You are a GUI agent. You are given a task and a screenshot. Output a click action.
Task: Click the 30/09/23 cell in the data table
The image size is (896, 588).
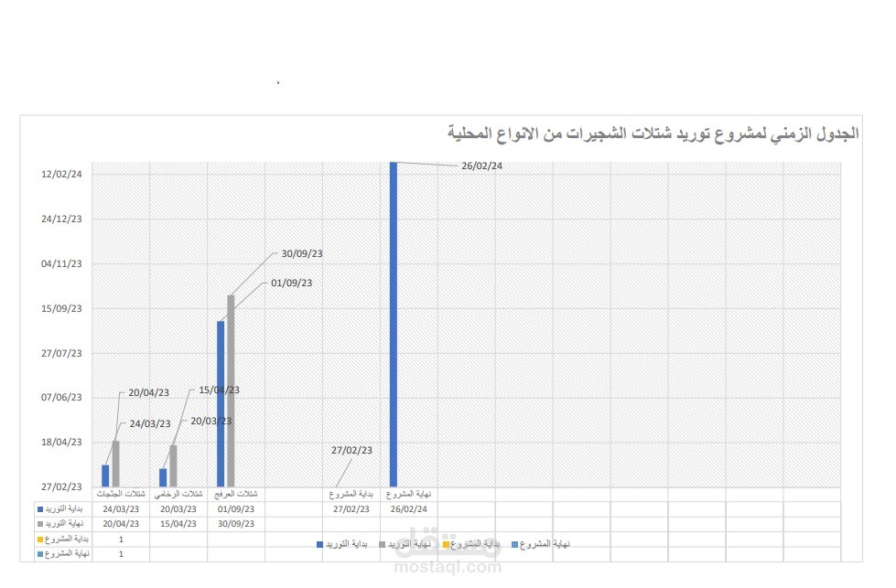pos(236,524)
